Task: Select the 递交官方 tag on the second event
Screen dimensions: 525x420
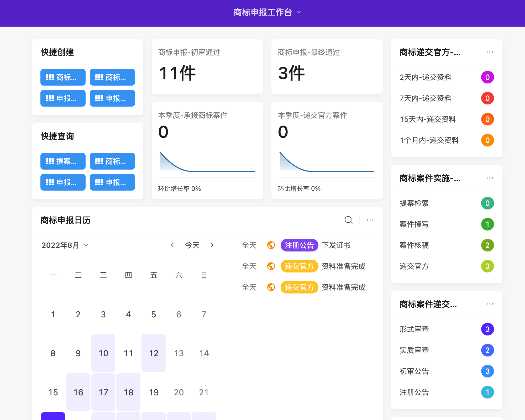Action: click(x=299, y=287)
